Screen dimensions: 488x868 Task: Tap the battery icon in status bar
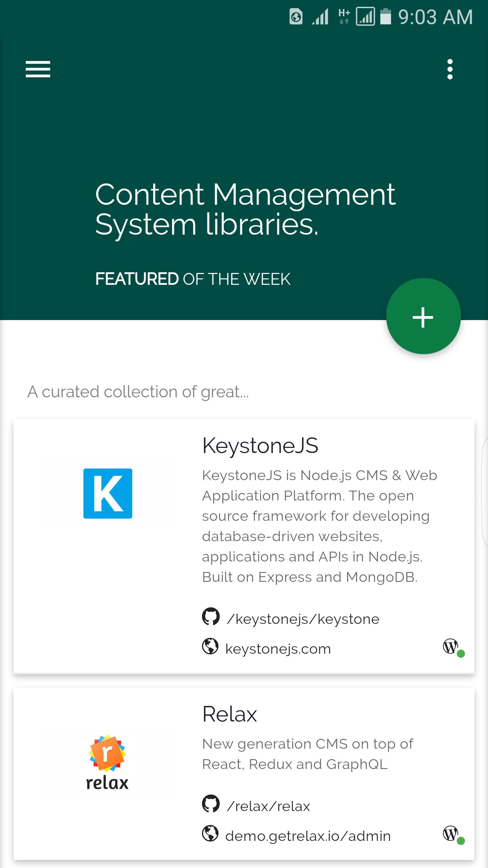[x=386, y=17]
